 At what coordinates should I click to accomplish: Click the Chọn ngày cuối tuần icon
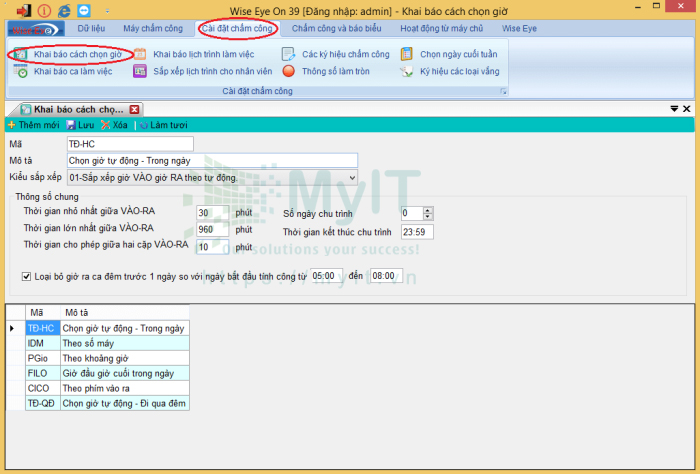pos(406,54)
